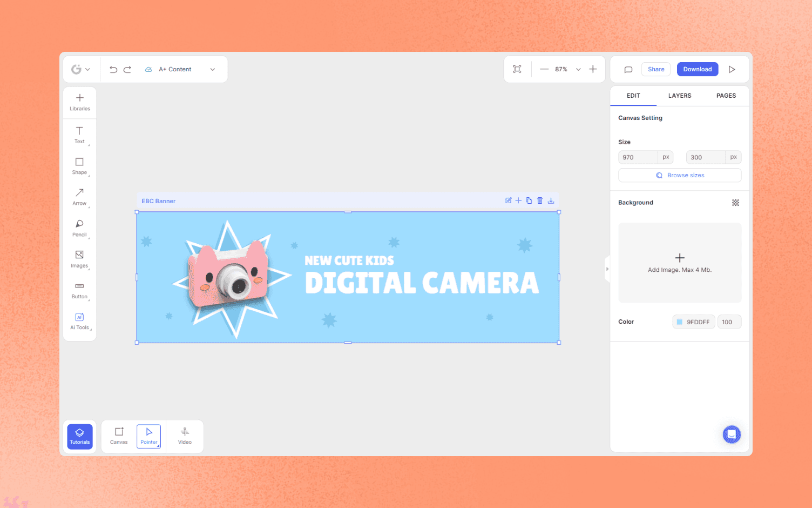The image size is (812, 508).
Task: Switch to the Pointer mode
Action: (x=148, y=436)
